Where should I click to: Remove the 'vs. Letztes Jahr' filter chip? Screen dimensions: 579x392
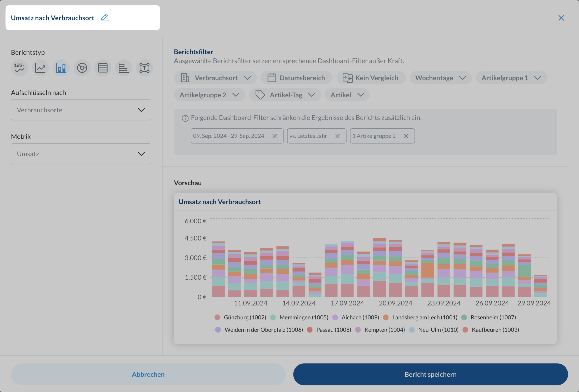(337, 136)
